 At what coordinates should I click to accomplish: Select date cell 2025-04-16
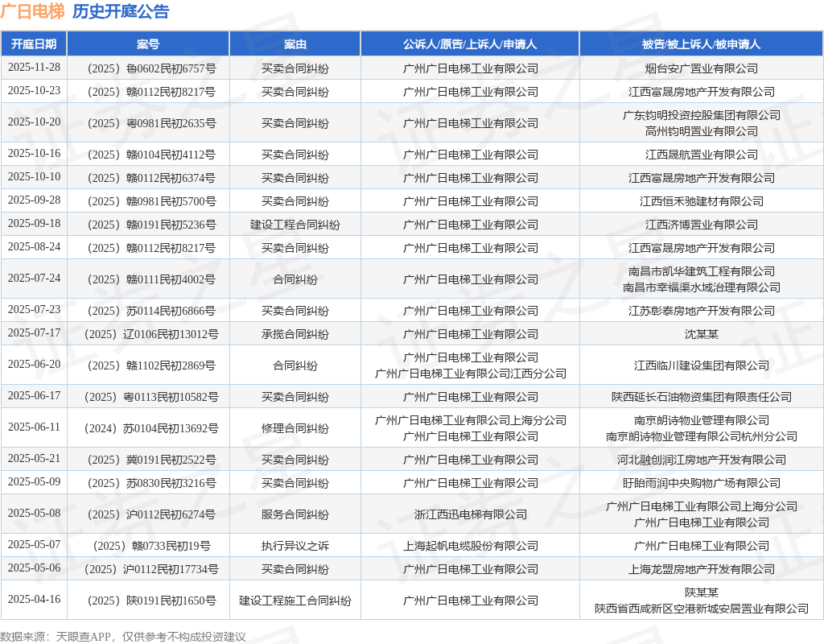tap(34, 599)
